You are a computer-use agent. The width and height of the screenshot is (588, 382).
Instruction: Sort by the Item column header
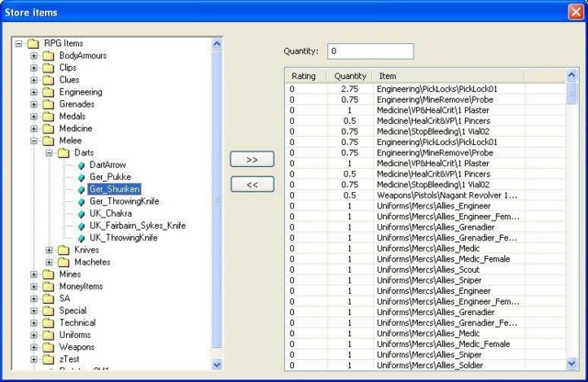point(447,76)
